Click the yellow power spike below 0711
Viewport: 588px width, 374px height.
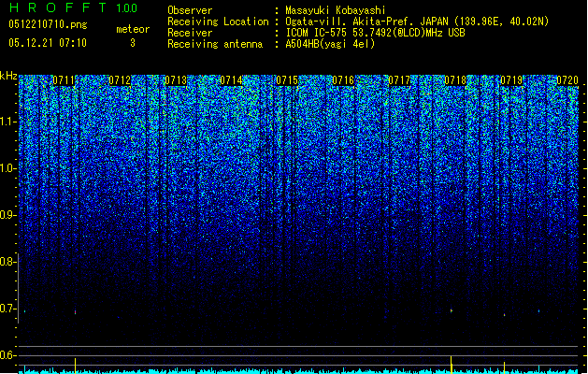[x=75, y=366]
